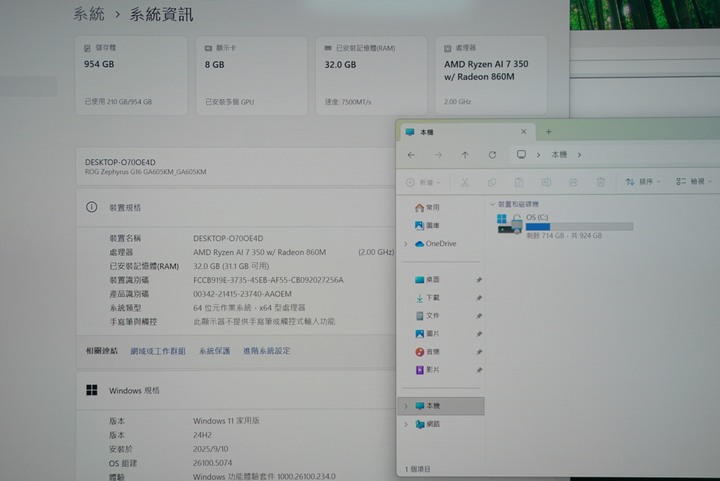Refresh the File Explorer view
720x481 pixels.
click(x=492, y=155)
